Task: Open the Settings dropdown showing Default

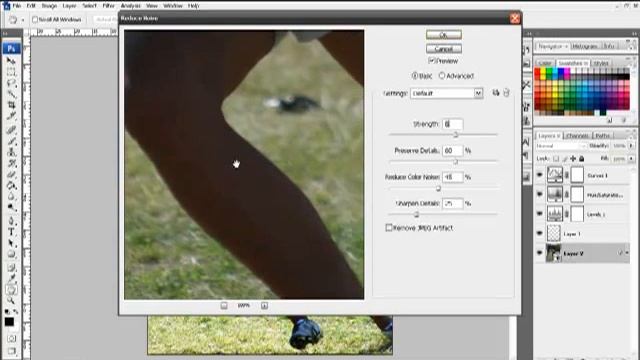Action: [447, 93]
